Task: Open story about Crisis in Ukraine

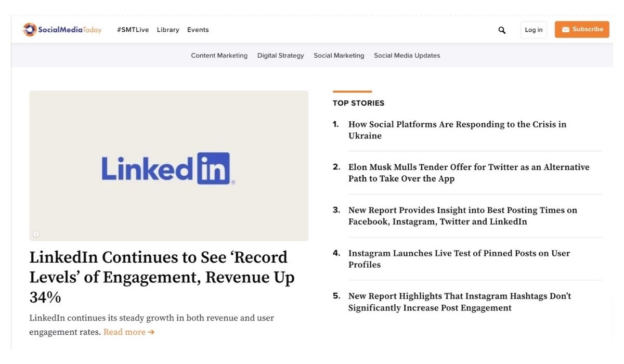Action: 458,130
